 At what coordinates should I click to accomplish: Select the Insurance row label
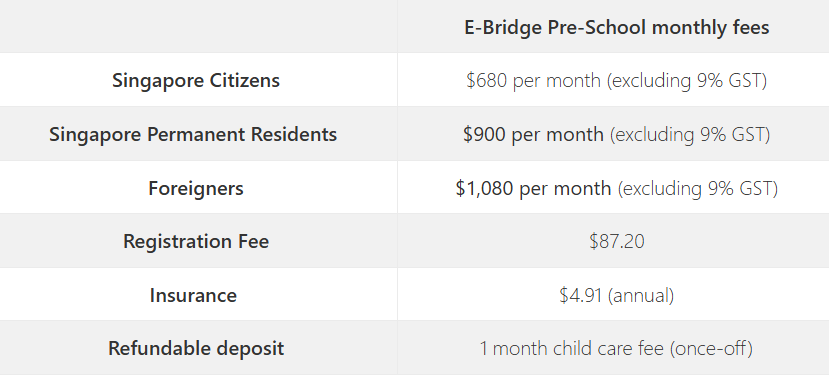193,295
